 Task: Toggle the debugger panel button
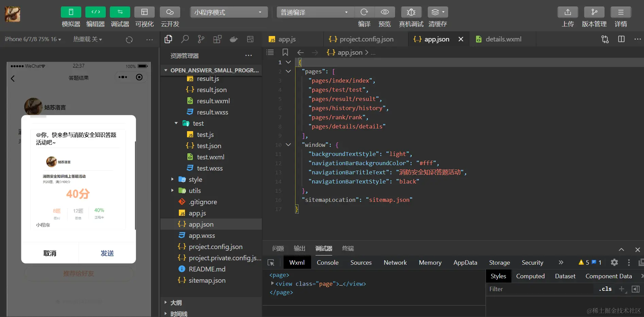coord(120,12)
